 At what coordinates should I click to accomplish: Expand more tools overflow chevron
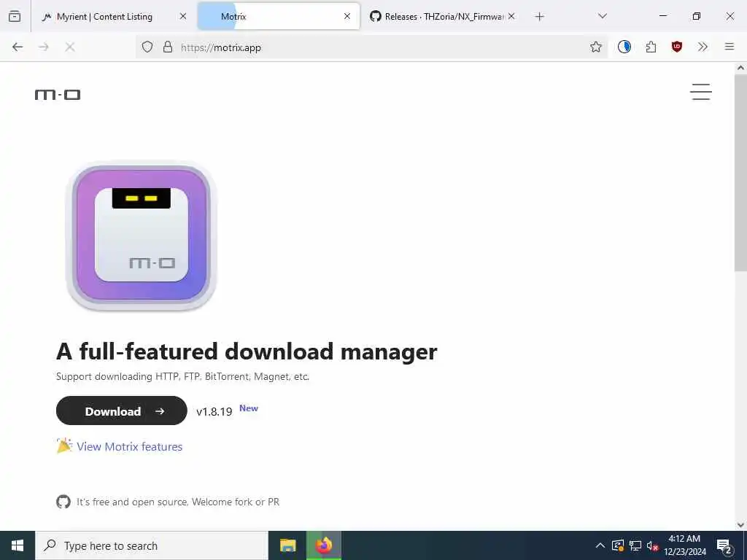(703, 47)
